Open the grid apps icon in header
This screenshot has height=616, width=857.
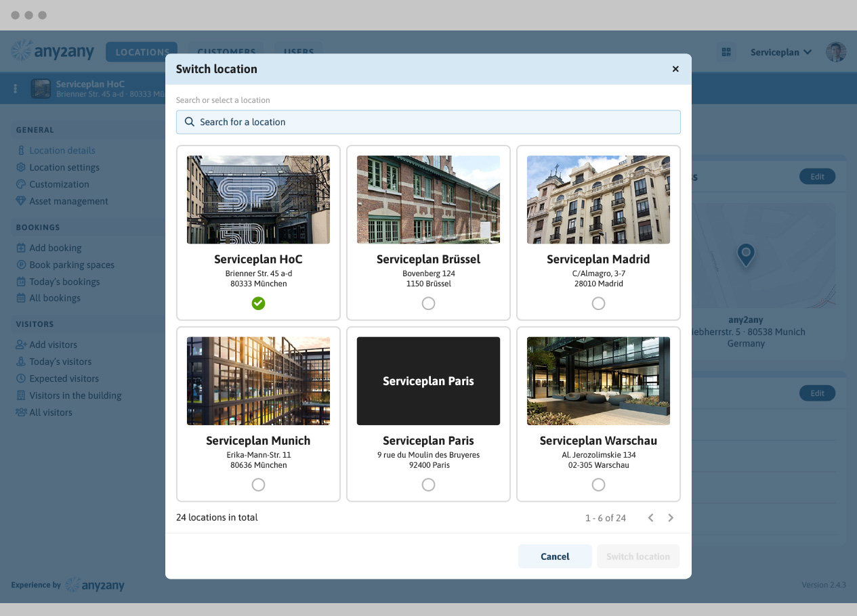coord(726,52)
